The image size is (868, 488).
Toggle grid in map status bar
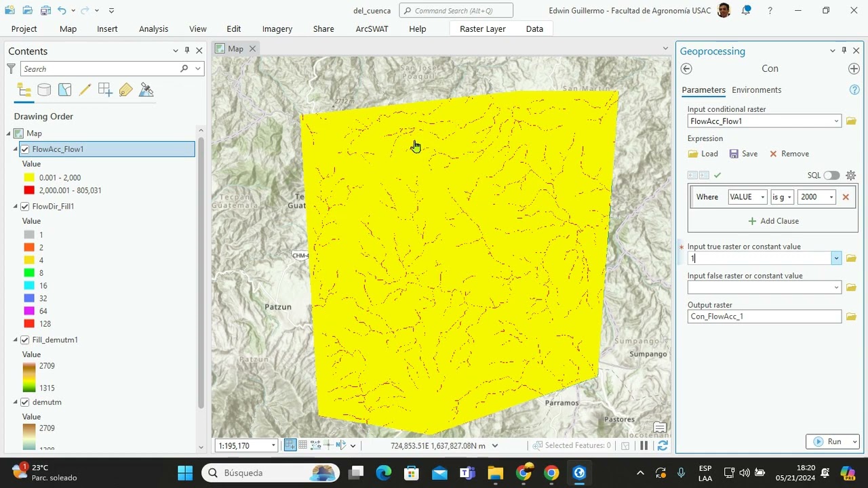coord(303,445)
